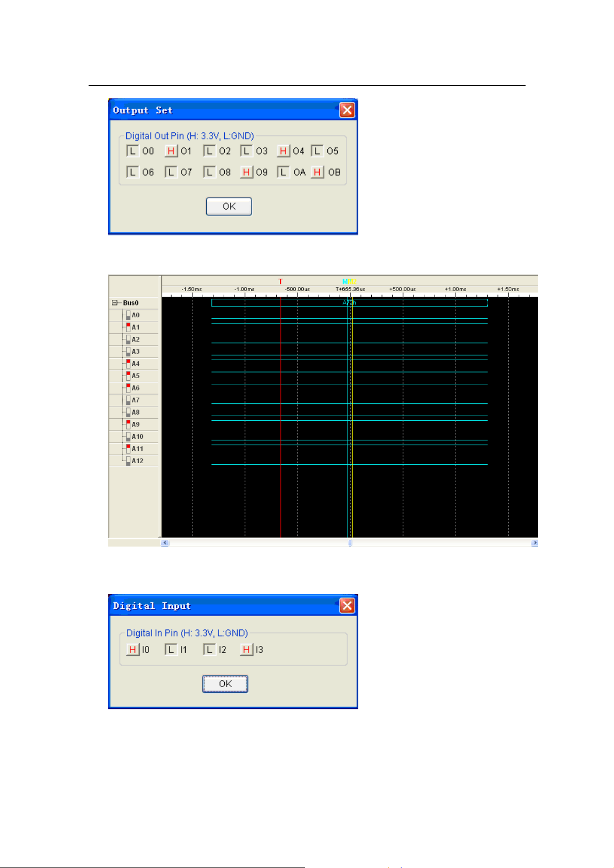The width and height of the screenshot is (614, 868).
Task: Select channel A4 in Bus0 tree
Action: 135,364
